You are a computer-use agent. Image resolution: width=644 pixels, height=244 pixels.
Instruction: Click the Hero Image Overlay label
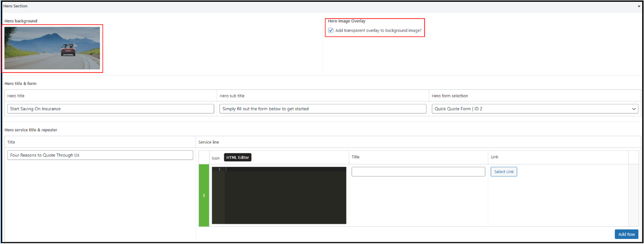(x=346, y=21)
